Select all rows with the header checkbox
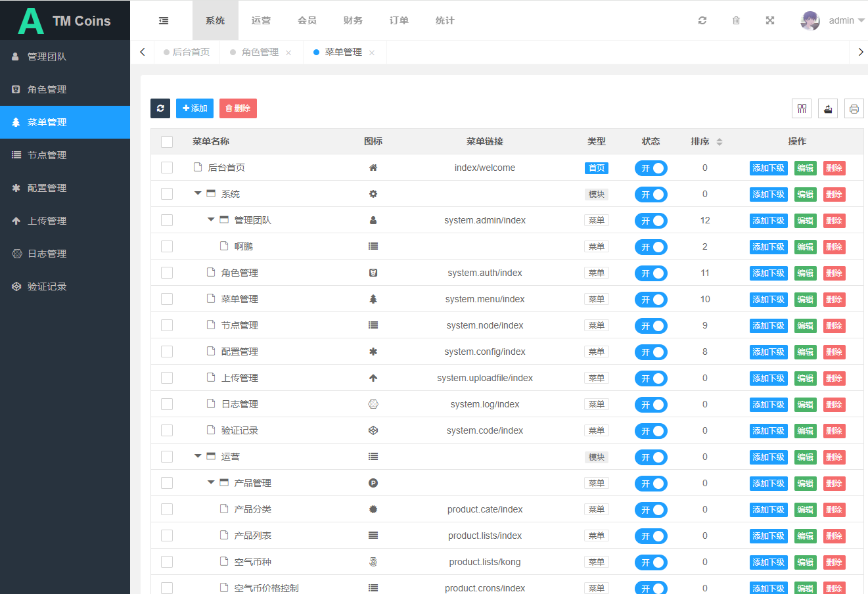The width and height of the screenshot is (868, 594). point(167,142)
